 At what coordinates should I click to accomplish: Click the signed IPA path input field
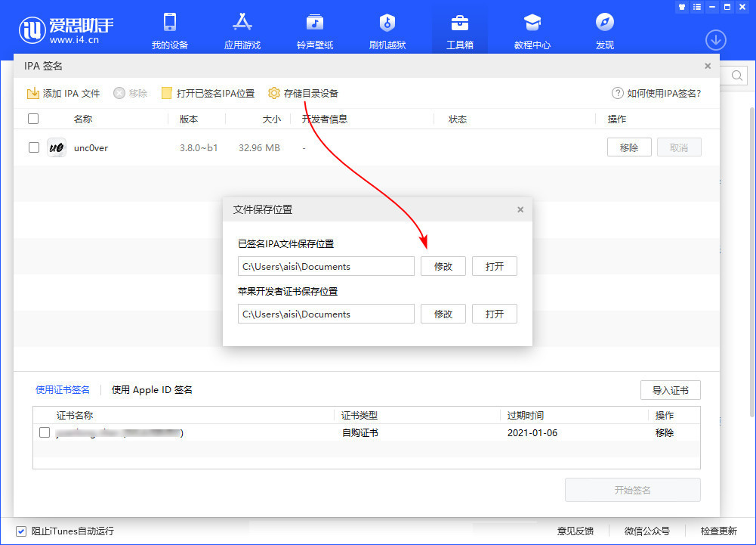point(326,266)
